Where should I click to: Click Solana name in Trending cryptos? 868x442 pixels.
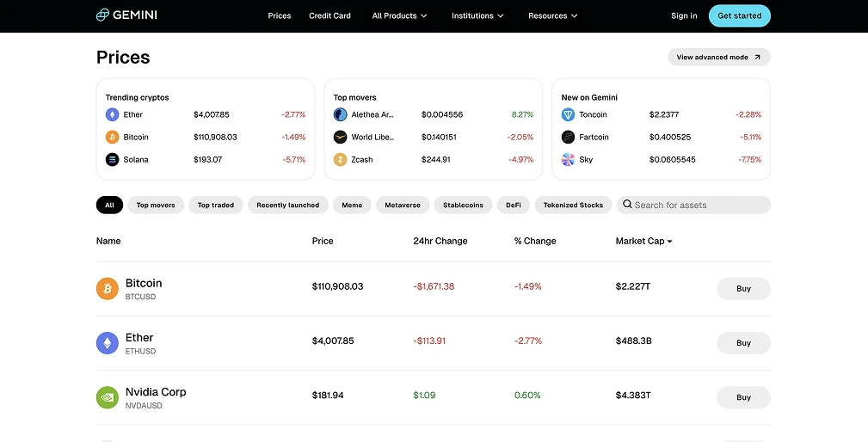point(136,160)
